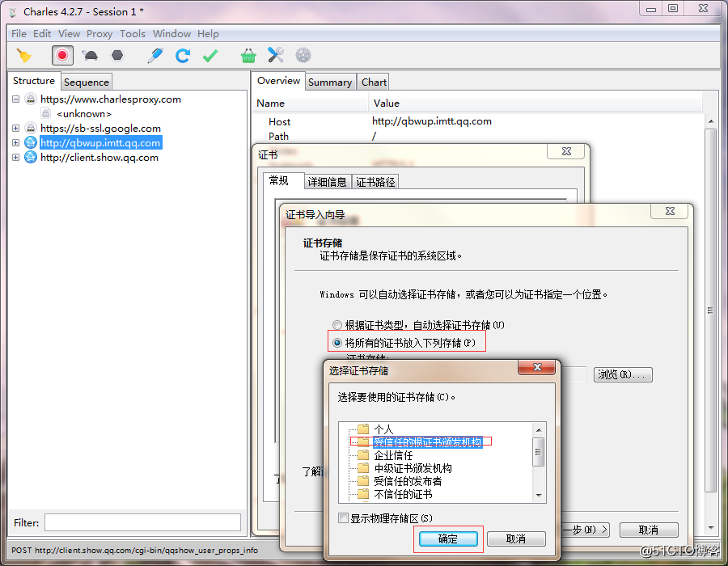
Task: Open the green basket purchase icon
Action: point(248,56)
